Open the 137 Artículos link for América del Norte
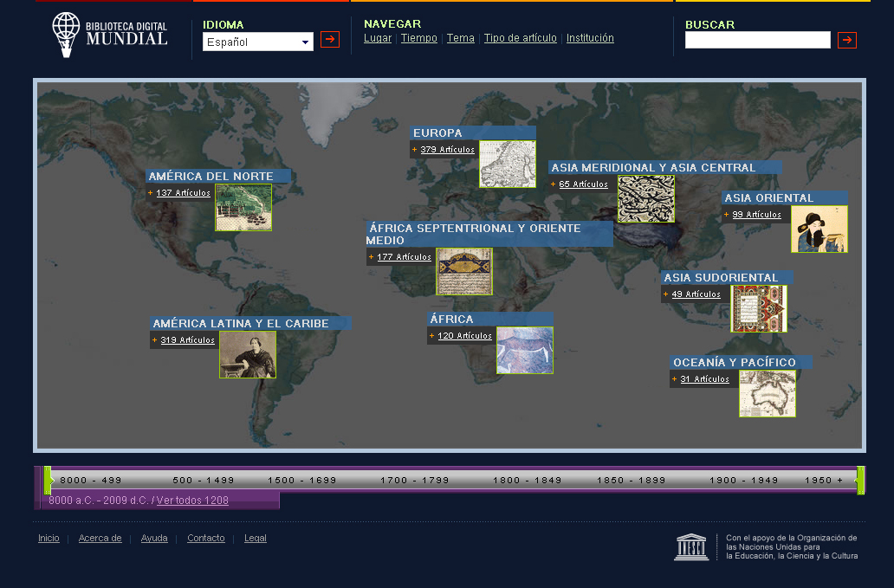Image resolution: width=894 pixels, height=588 pixels. tap(183, 193)
